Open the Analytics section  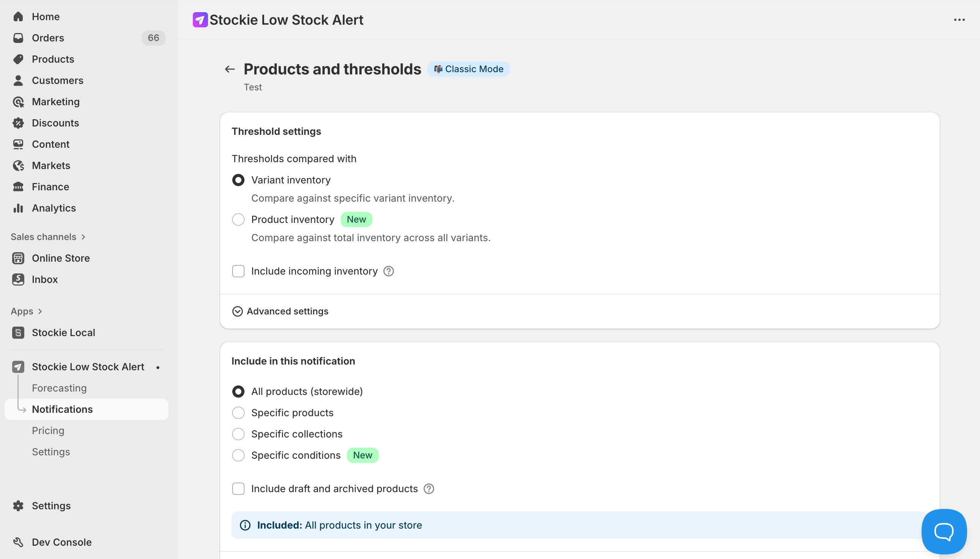point(54,208)
